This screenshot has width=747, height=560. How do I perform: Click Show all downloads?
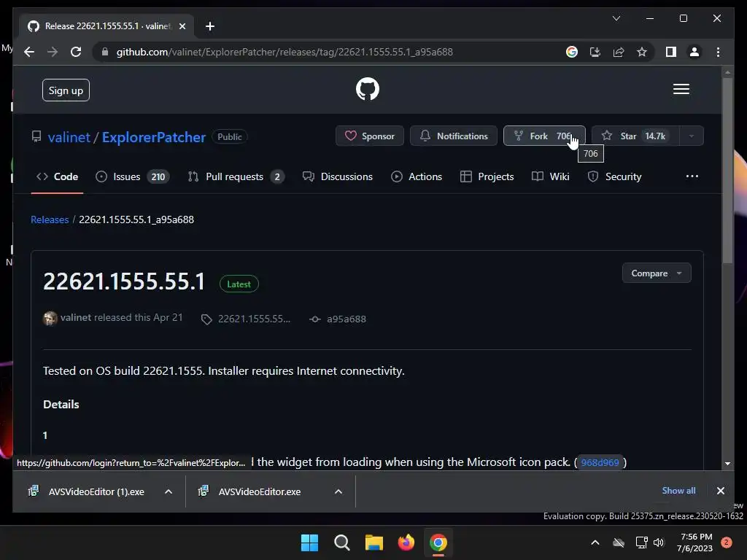pyautogui.click(x=678, y=491)
